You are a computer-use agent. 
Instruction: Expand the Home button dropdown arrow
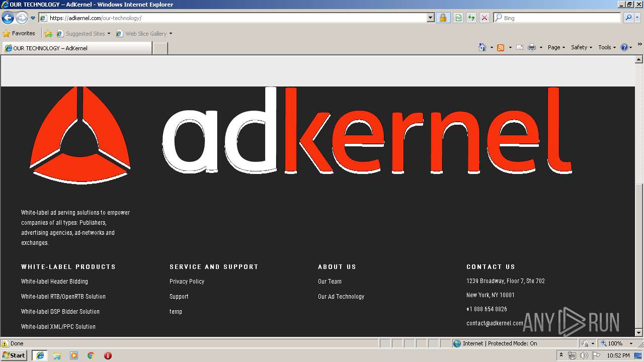pyautogui.click(x=492, y=47)
